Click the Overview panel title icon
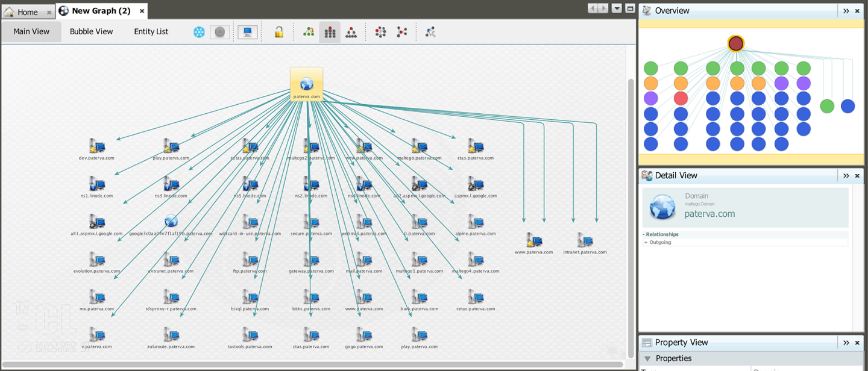868x371 pixels. click(647, 10)
